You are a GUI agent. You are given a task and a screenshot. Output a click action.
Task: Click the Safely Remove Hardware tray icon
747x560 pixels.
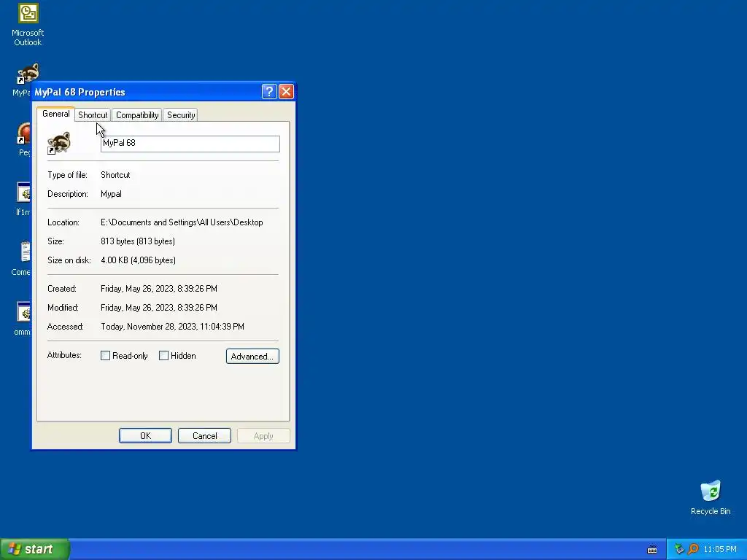pyautogui.click(x=679, y=549)
